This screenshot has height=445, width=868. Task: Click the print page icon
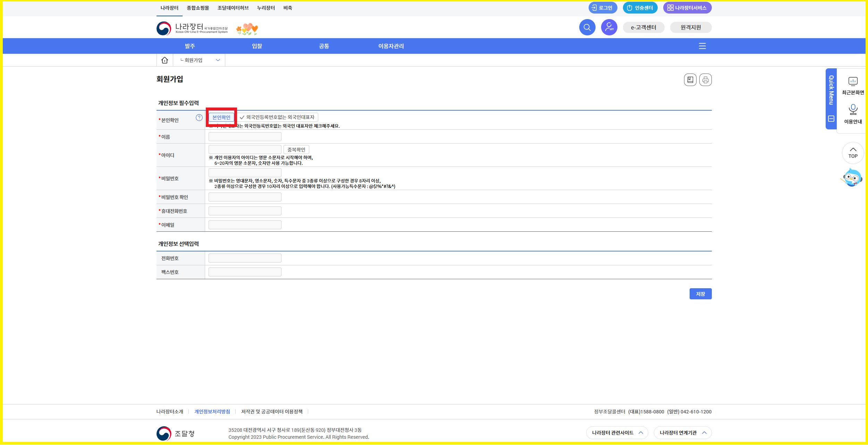pos(705,80)
